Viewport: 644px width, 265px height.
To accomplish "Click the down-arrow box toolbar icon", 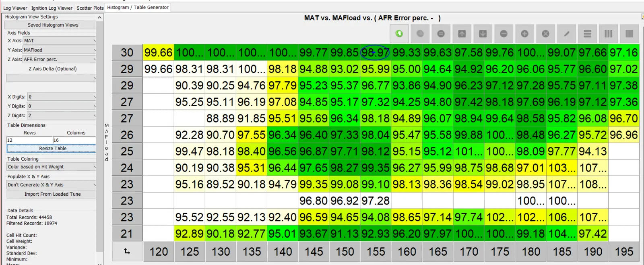I will pyautogui.click(x=483, y=34).
